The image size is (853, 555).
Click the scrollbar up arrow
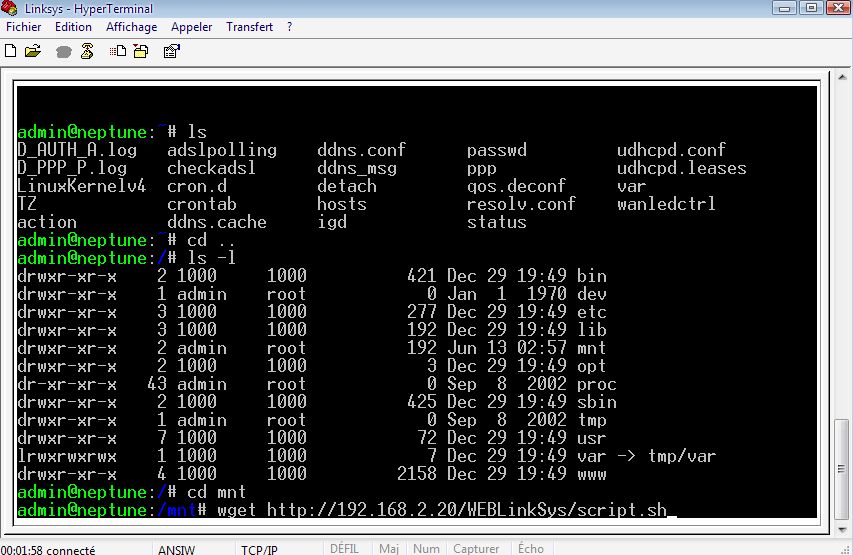tap(842, 77)
